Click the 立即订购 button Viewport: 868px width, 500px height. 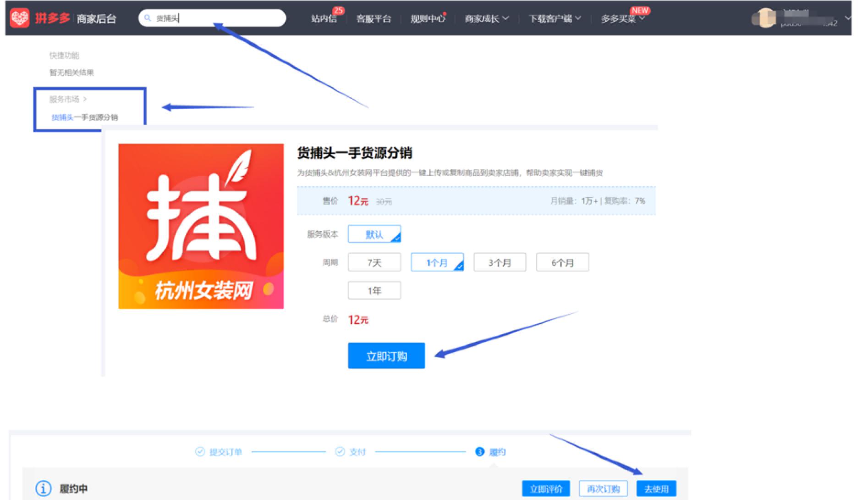coord(386,356)
